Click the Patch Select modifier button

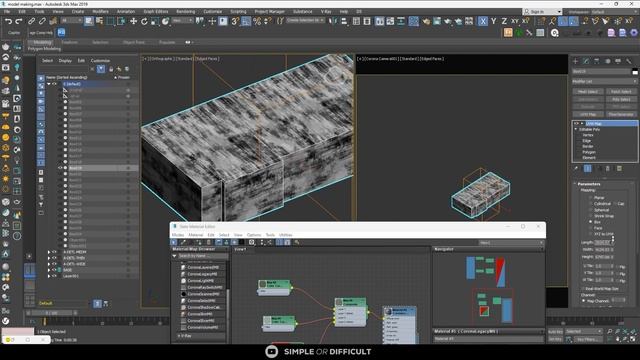coord(620,92)
